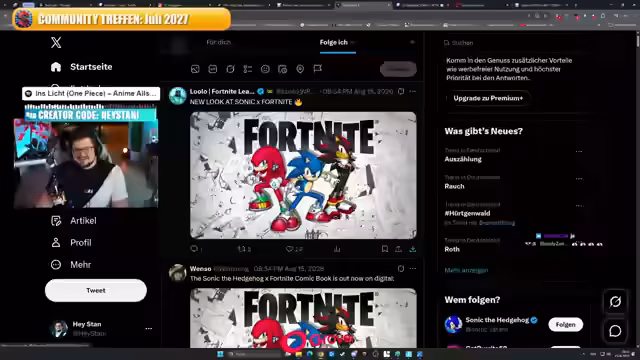Like the Loolo Sonic post
Viewport: 640px width, 360px height.
pyautogui.click(x=289, y=249)
